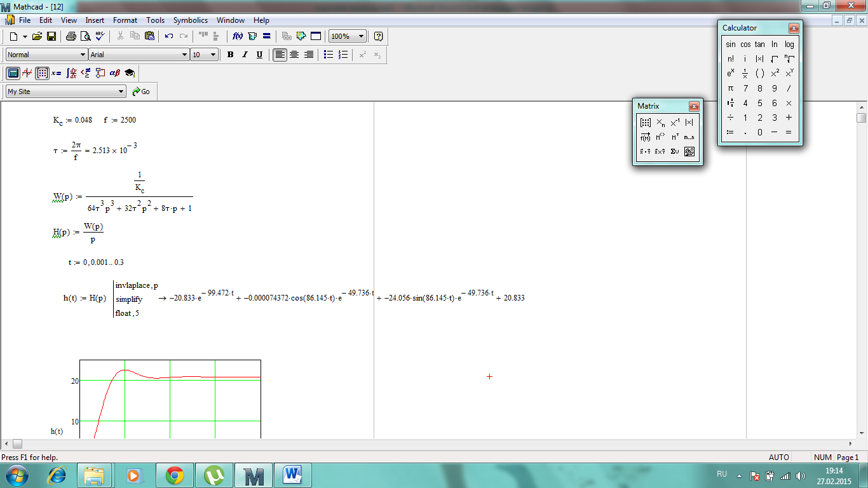The height and width of the screenshot is (488, 868).
Task: Click the pi constant in Calculator
Action: click(x=731, y=88)
